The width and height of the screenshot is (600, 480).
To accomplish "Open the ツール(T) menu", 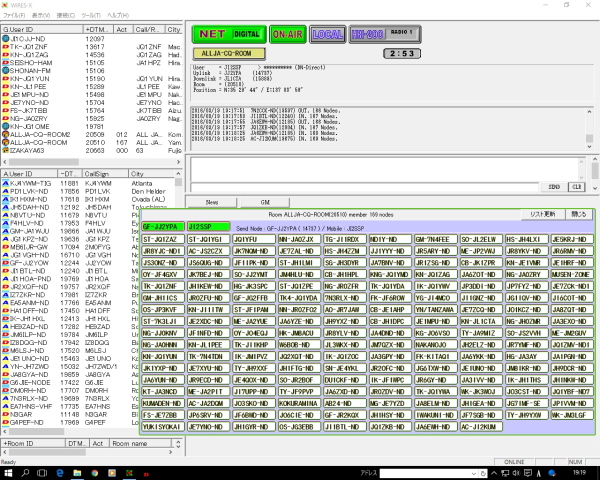I will [91, 15].
